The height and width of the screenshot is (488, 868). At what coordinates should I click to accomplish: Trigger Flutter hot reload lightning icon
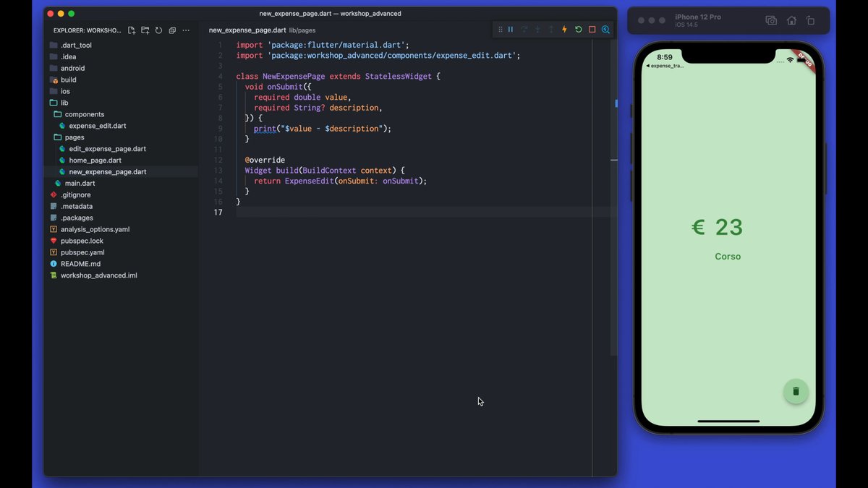click(x=564, y=30)
